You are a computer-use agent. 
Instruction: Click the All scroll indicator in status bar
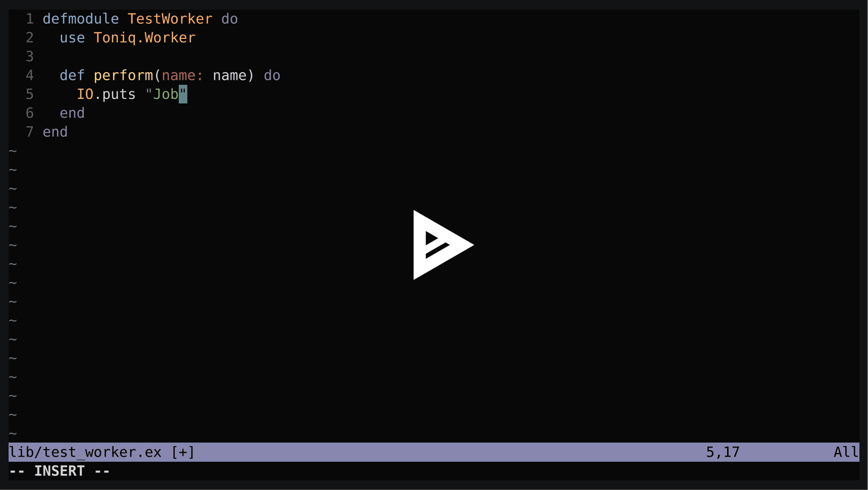point(846,452)
